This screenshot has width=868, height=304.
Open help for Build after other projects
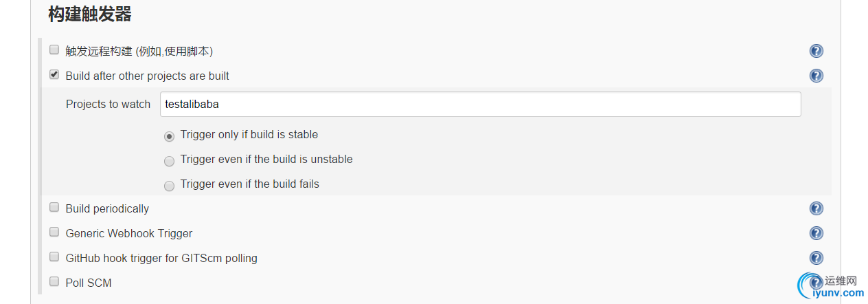tap(816, 76)
